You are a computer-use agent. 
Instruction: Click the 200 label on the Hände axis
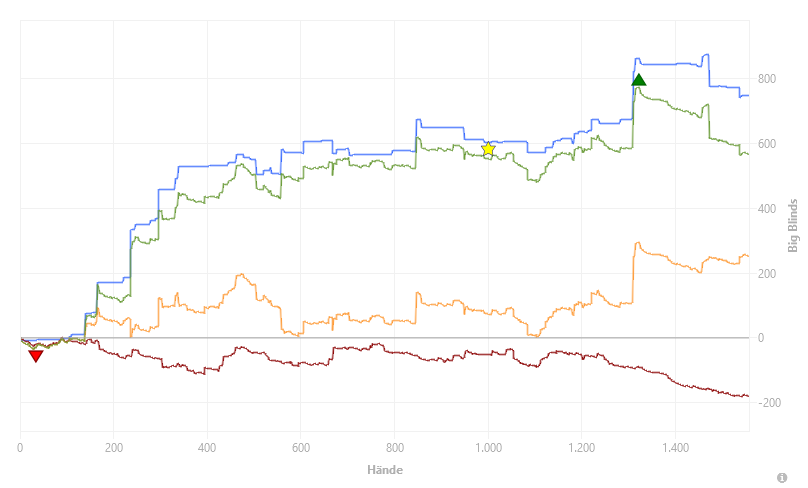coord(114,447)
